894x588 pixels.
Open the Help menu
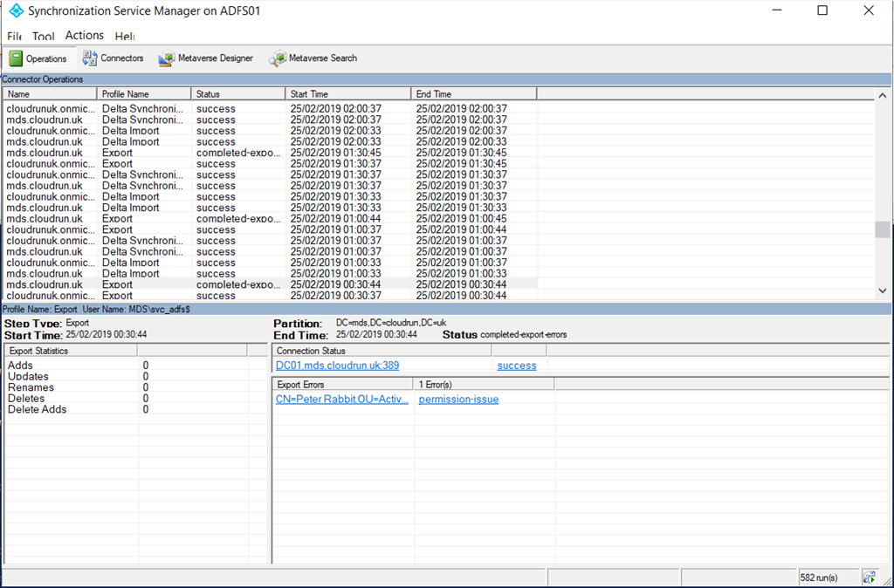[124, 37]
